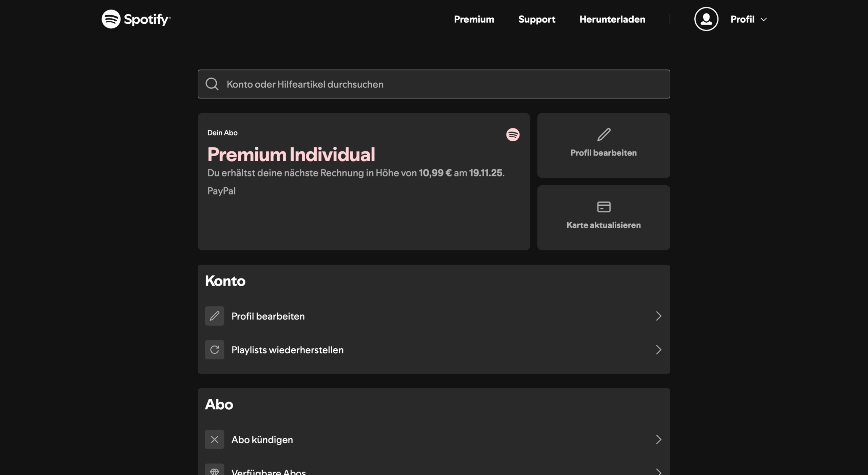868x475 pixels.
Task: Click the PayPal payment method text
Action: point(221,191)
